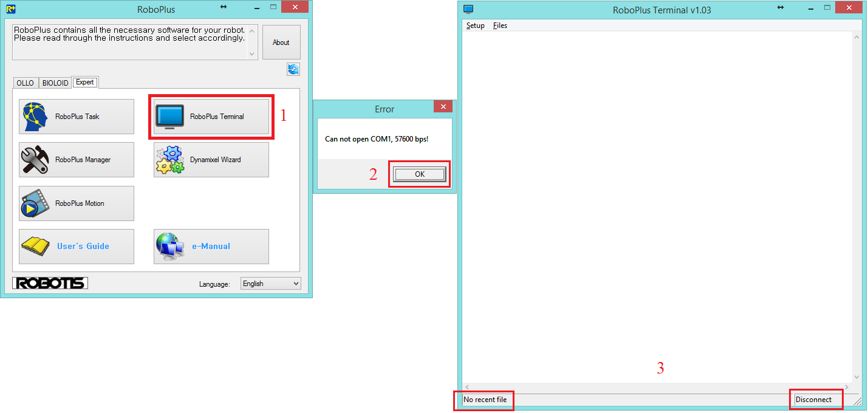Switch to the BIOLOID tab
868x413 pixels.
point(55,83)
